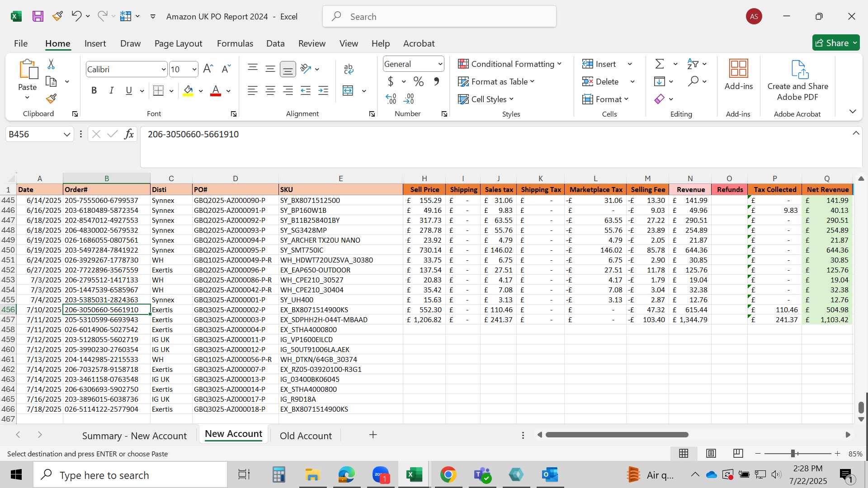Align cell text to the right
The height and width of the screenshot is (488, 868).
[288, 91]
